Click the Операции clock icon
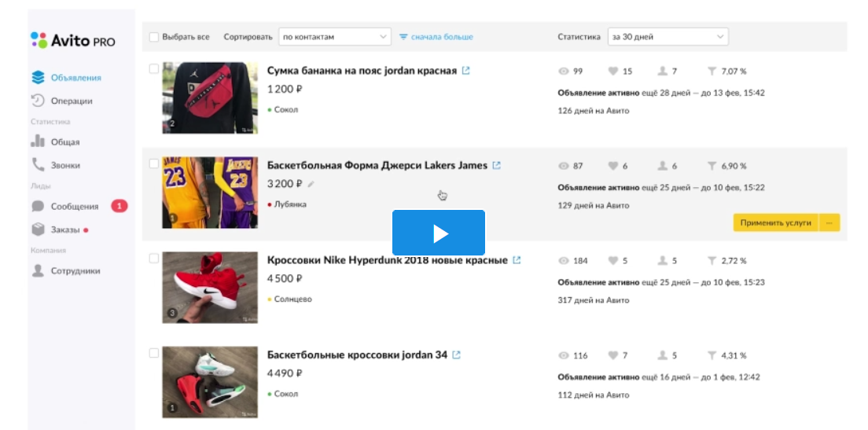Viewport: 868px width, 430px height. pos(38,101)
